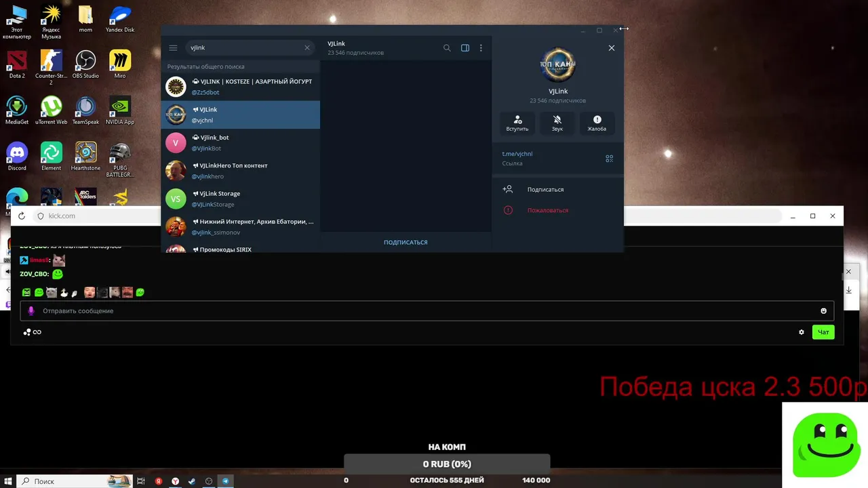Click the download arrow in browser
868x488 pixels.
848,290
